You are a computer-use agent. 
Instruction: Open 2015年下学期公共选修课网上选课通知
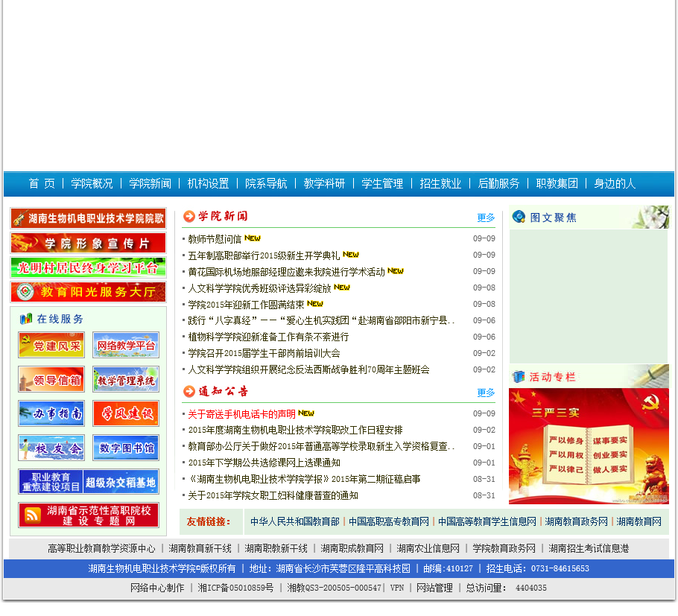click(x=264, y=463)
